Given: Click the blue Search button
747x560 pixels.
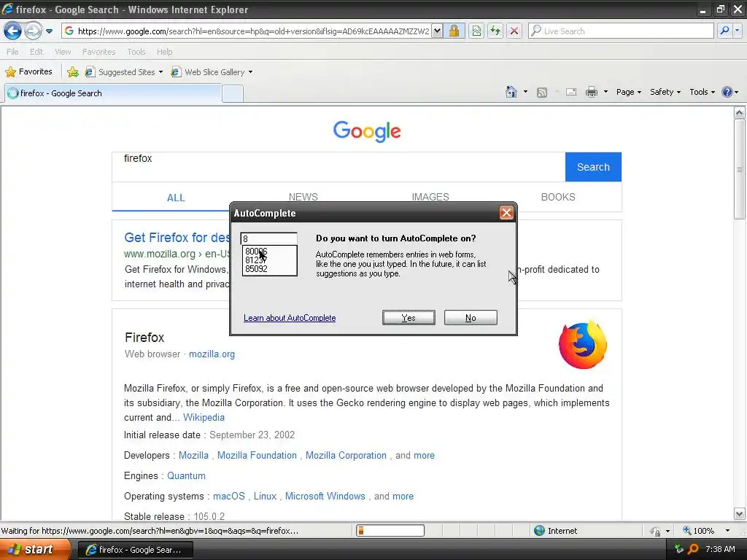Looking at the screenshot, I should 593,167.
